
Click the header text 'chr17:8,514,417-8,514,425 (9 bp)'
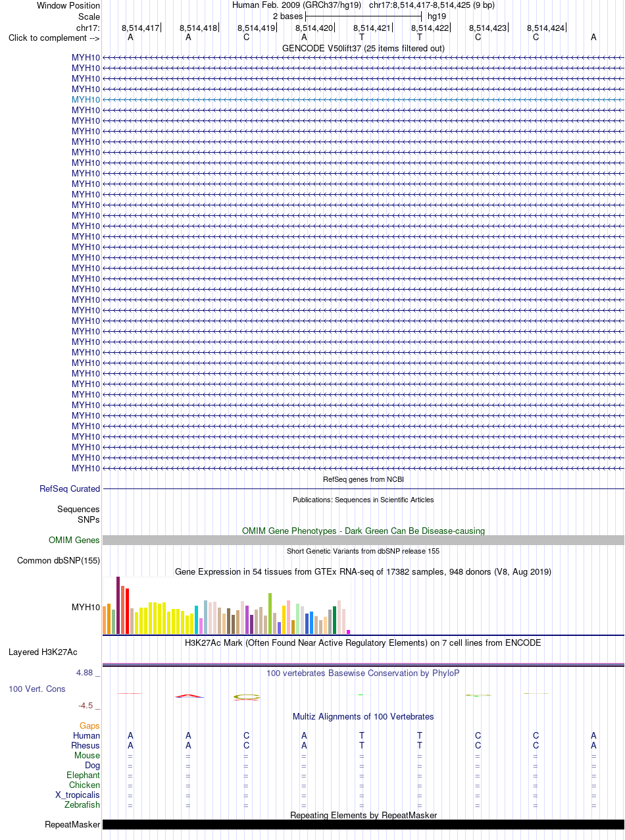point(432,5)
